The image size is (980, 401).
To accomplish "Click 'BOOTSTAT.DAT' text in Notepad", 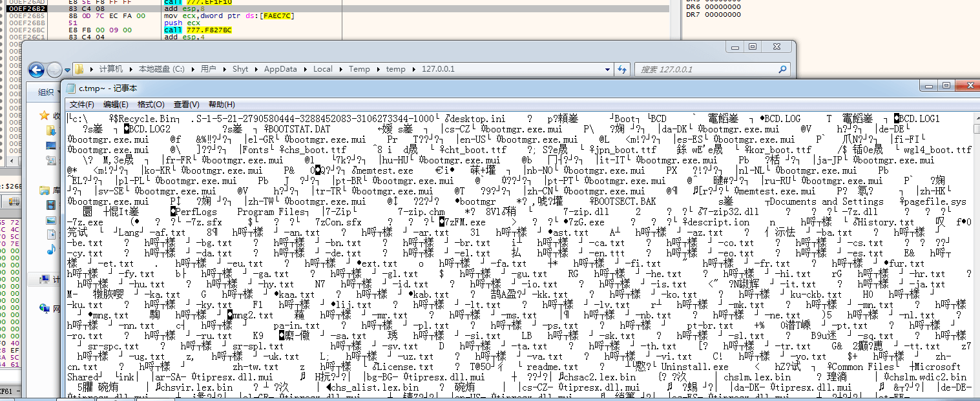I will [298, 129].
